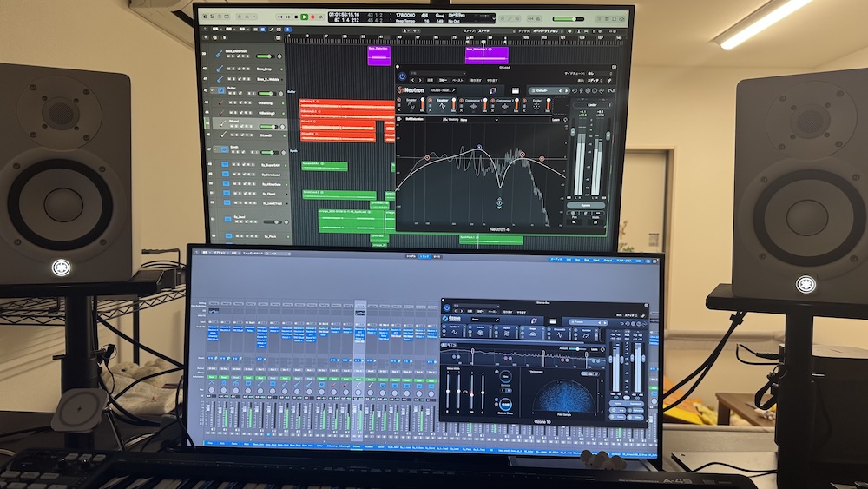Toggle the Ozone plugin power button

pos(445,307)
